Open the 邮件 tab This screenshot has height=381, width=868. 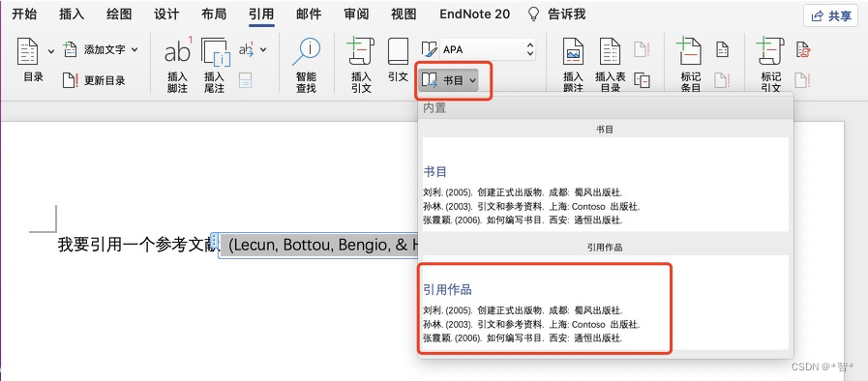click(309, 15)
